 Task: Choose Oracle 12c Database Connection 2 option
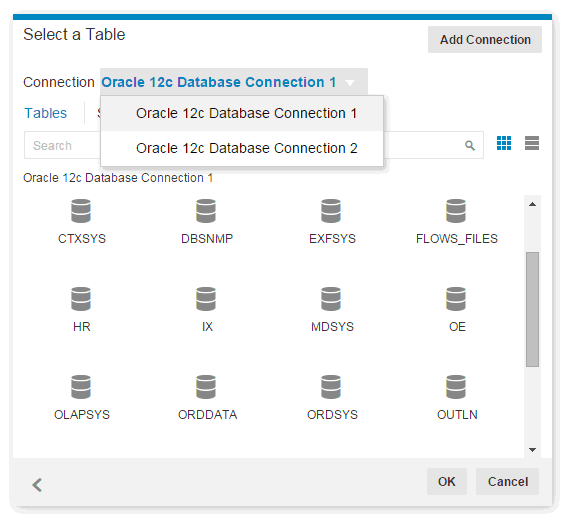click(242, 148)
